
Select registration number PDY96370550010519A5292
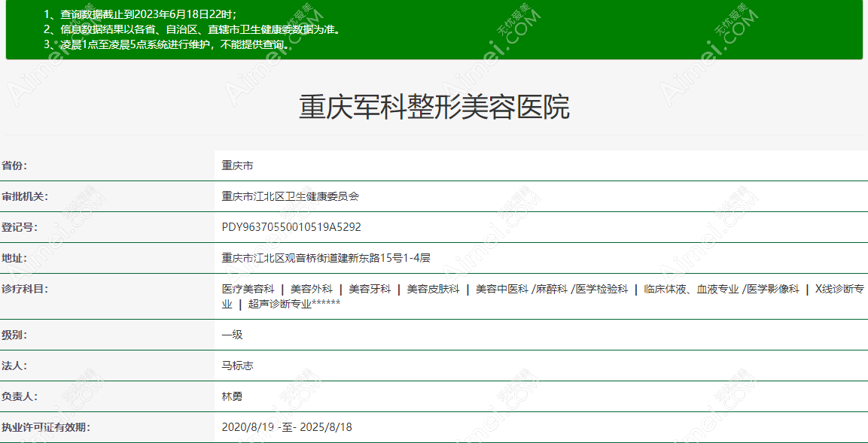coord(291,227)
